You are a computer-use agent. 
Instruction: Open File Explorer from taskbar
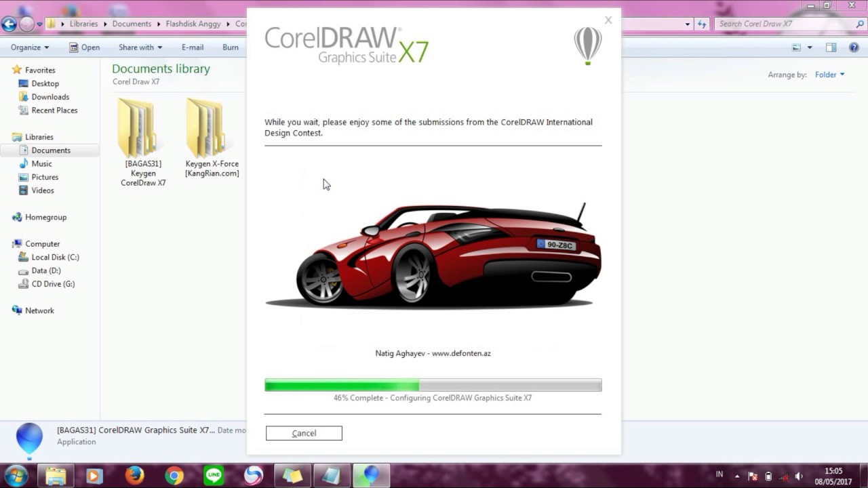(56, 476)
